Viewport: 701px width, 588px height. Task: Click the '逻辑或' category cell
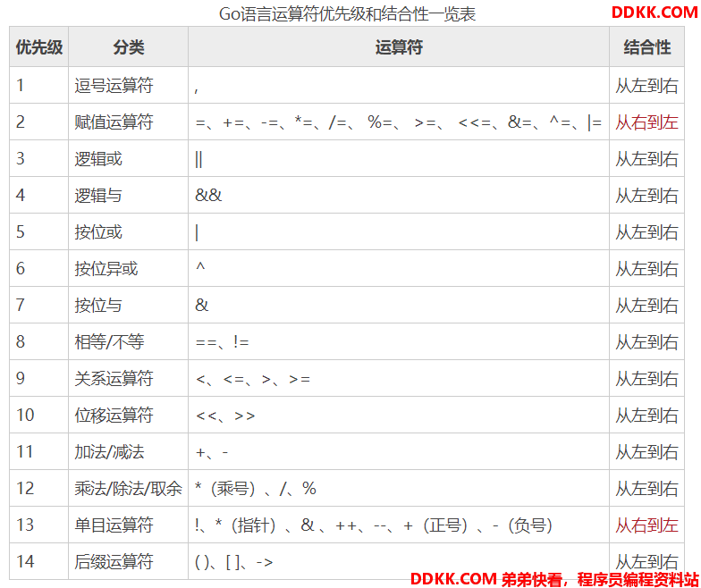(x=129, y=159)
